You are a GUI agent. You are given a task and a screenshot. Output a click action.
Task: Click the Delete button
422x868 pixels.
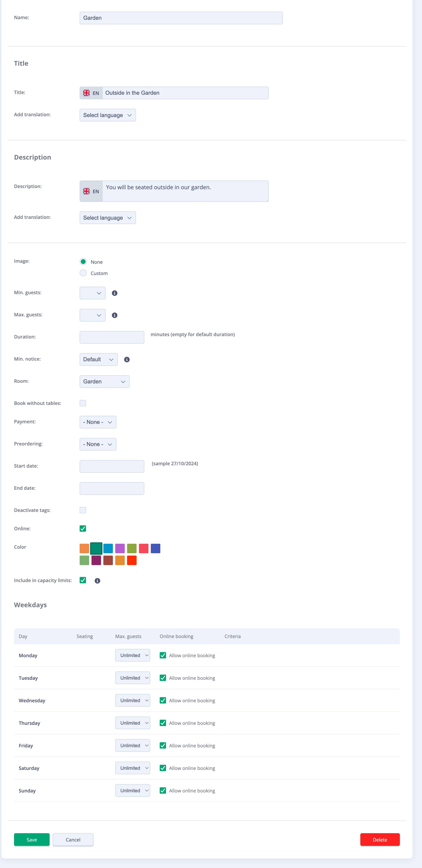(x=380, y=839)
